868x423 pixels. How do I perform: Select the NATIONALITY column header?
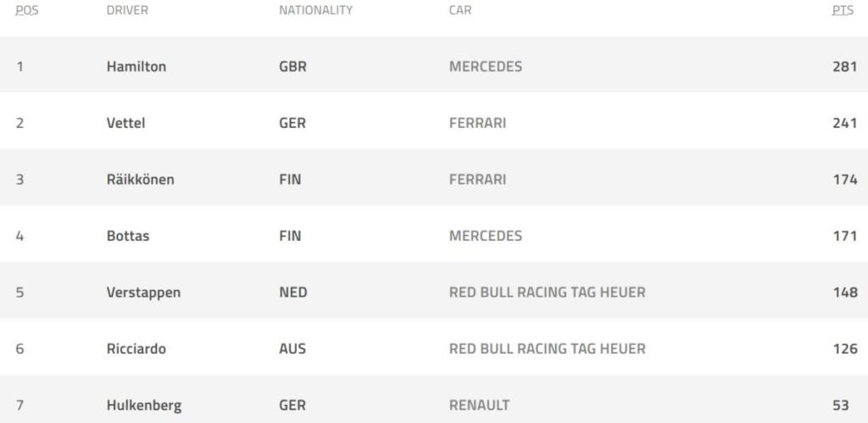point(315,11)
